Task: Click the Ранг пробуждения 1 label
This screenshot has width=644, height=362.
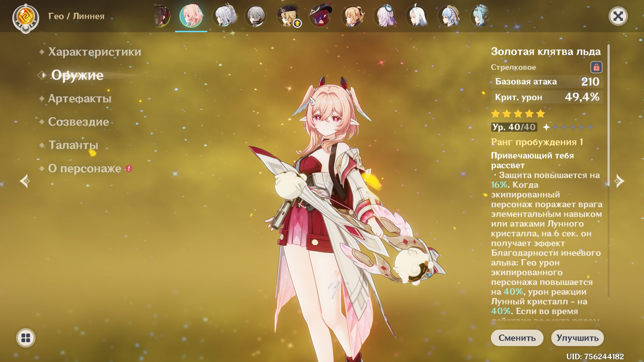Action: click(x=537, y=142)
